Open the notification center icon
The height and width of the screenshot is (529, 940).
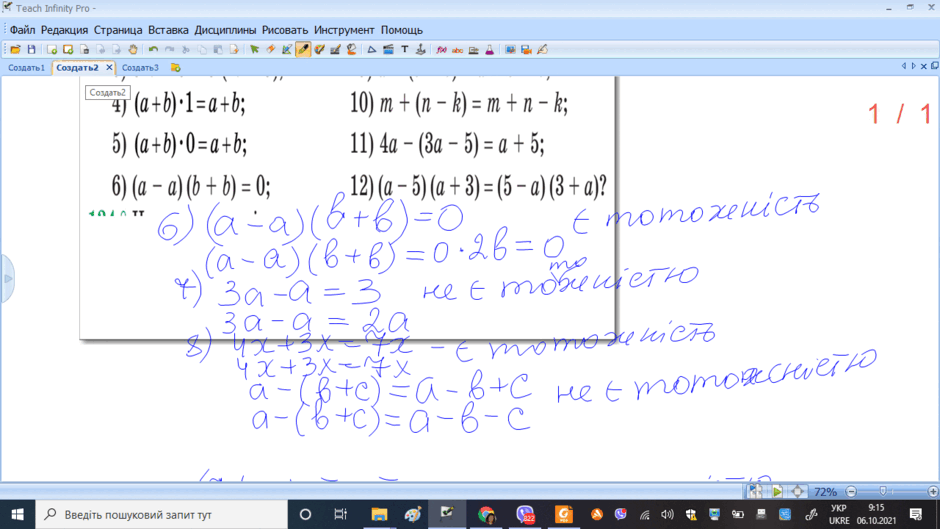click(x=915, y=515)
